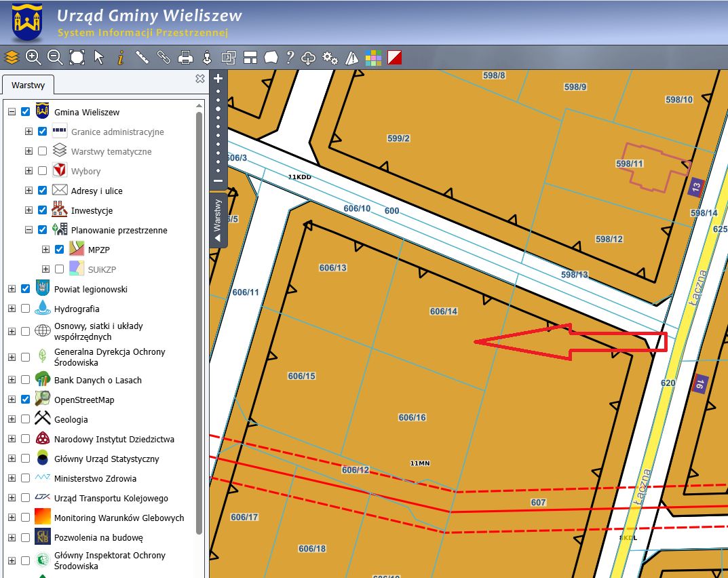Click the minus button on zoom slider
The height and width of the screenshot is (578, 728).
tap(218, 181)
